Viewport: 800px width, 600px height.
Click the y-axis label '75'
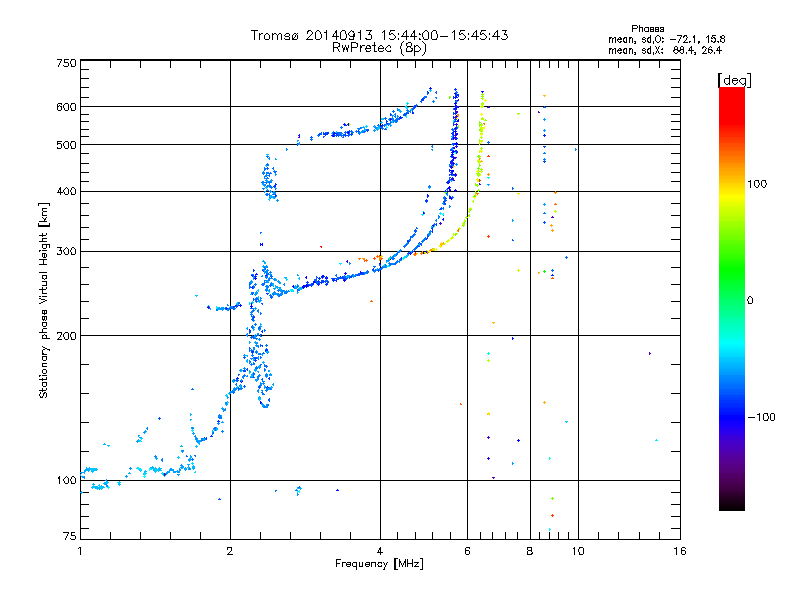pyautogui.click(x=70, y=536)
